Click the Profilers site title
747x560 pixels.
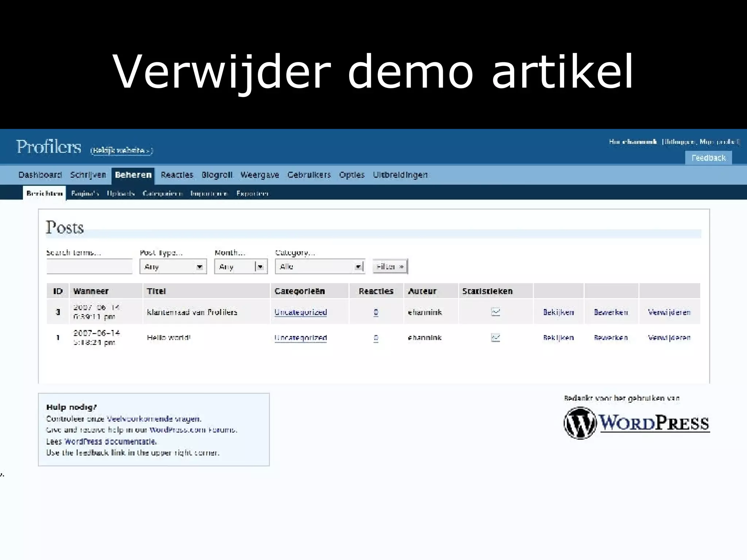[49, 147]
